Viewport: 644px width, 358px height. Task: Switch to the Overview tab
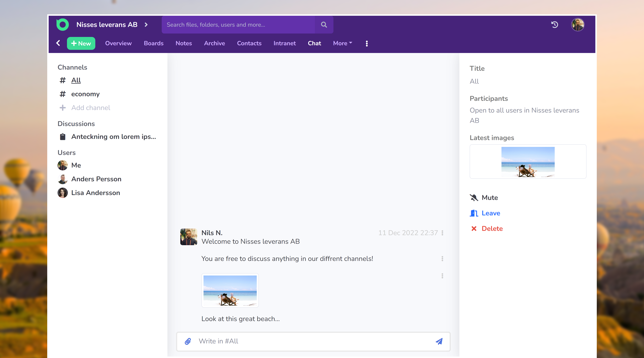pos(118,43)
